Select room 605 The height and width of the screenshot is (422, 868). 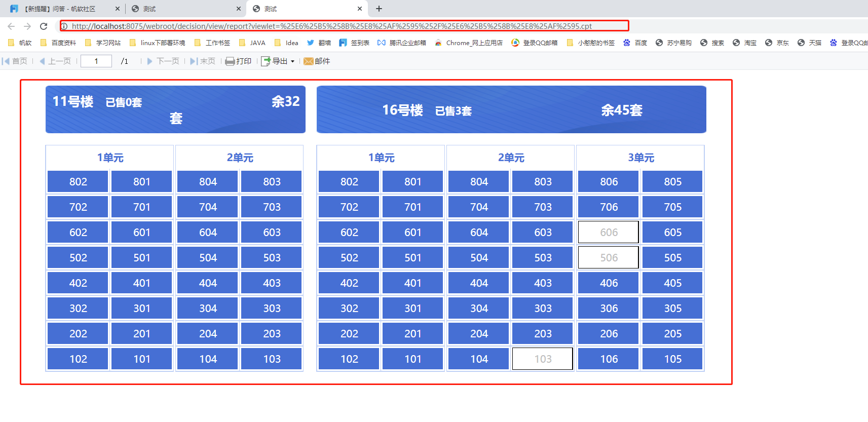click(673, 233)
